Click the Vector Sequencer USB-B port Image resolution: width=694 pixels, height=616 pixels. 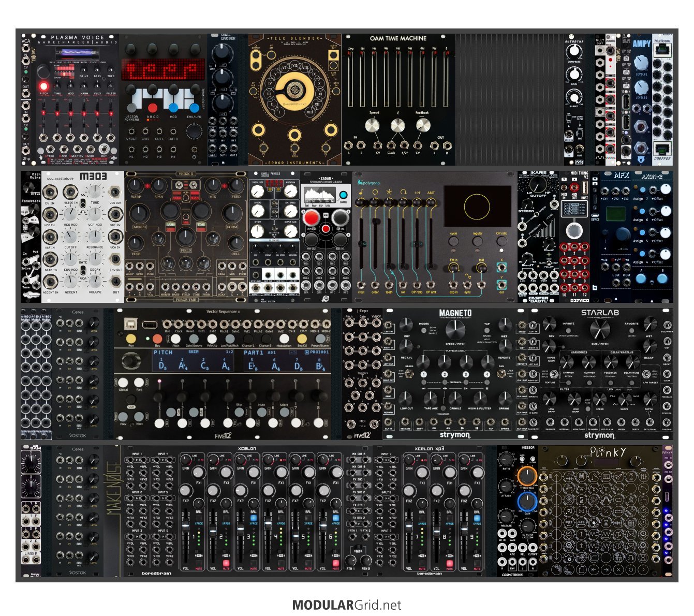[x=129, y=324]
